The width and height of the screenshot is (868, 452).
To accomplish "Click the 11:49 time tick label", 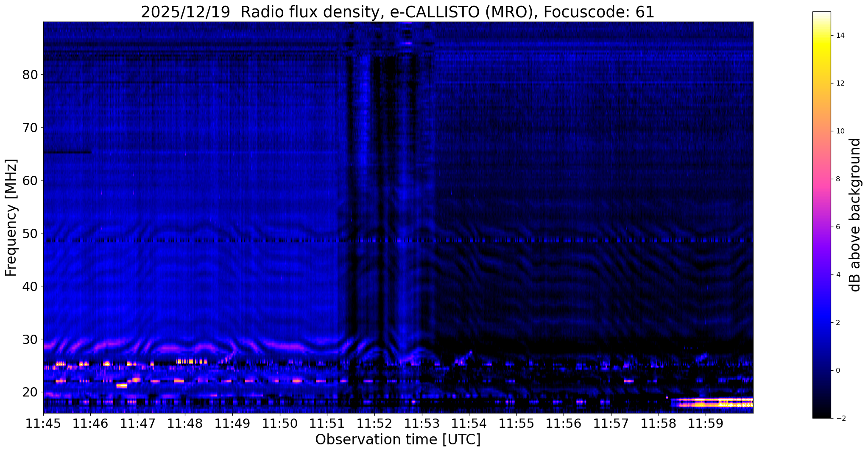I will coord(232,423).
